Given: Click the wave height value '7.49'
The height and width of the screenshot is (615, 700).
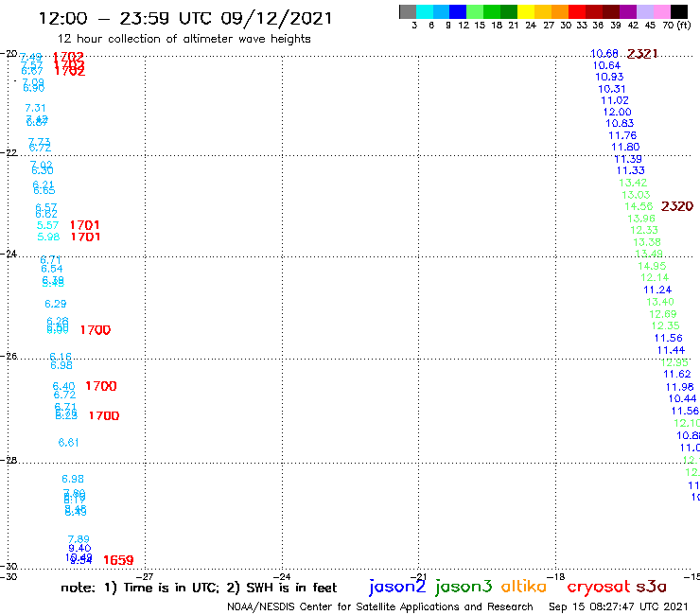Looking at the screenshot, I should [x=31, y=57].
